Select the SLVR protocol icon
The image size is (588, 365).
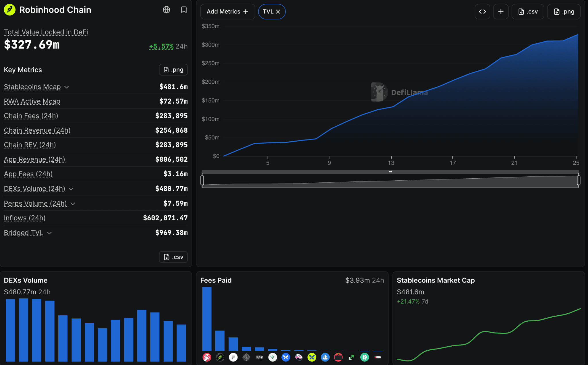click(x=259, y=357)
